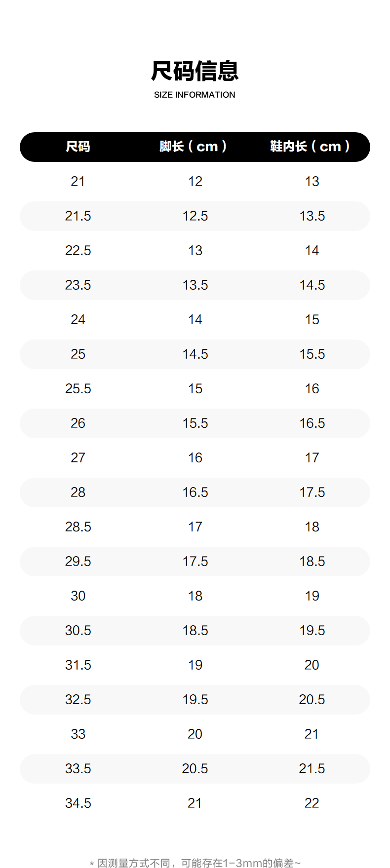390x868 pixels.
Task: Select size 21 in the table
Action: coord(78,182)
